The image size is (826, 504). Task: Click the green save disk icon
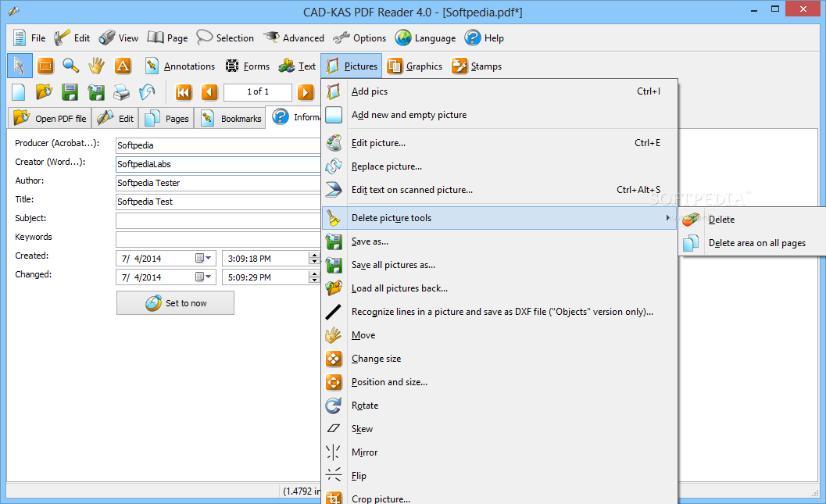[70, 92]
